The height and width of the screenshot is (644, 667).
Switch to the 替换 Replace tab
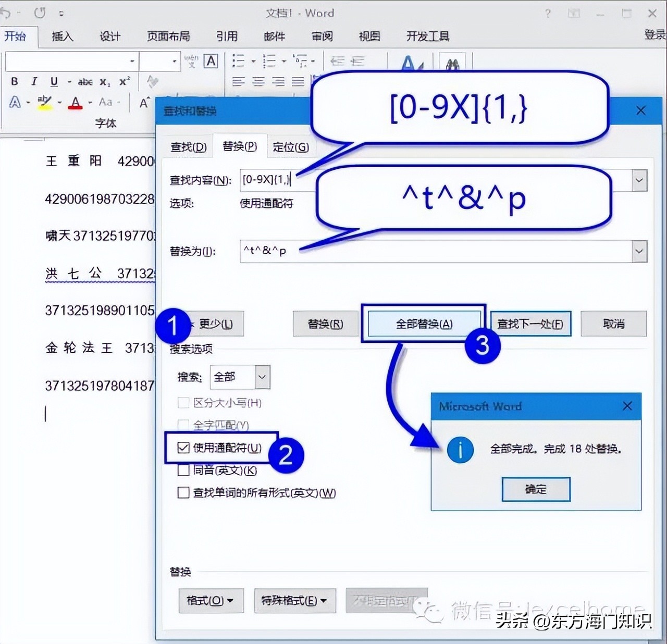coord(239,146)
